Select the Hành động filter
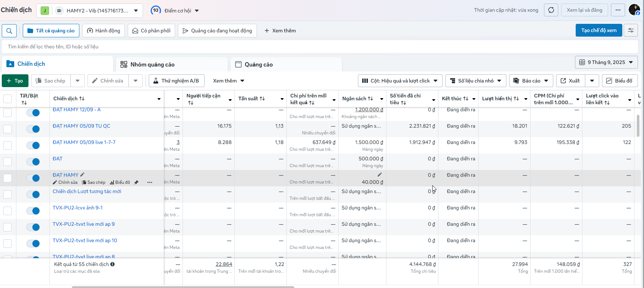This screenshot has width=644, height=288. [104, 31]
